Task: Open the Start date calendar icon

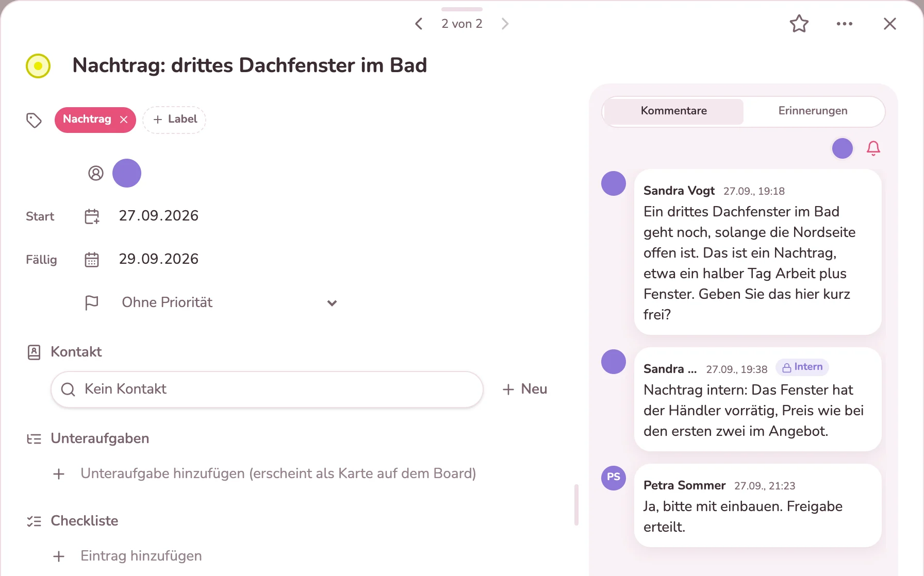Action: pos(92,216)
